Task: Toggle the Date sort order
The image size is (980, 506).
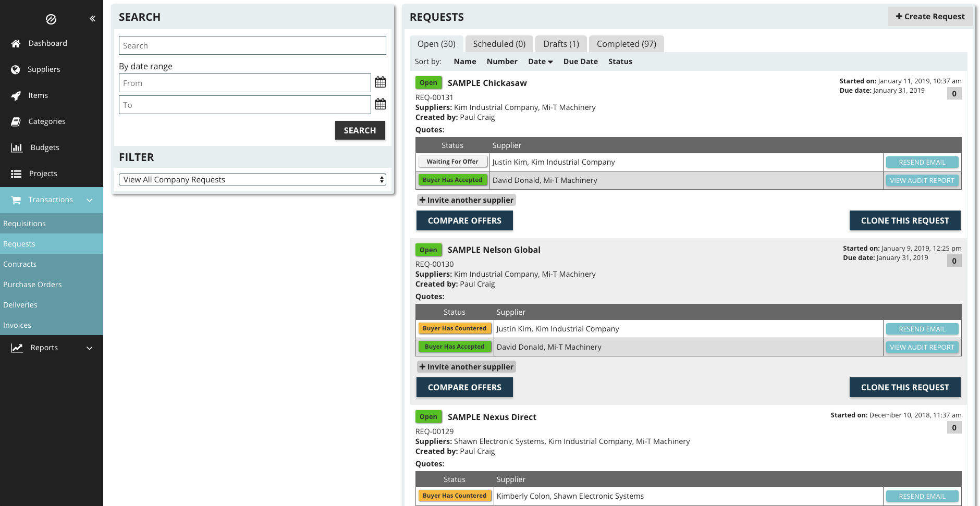Action: (540, 61)
